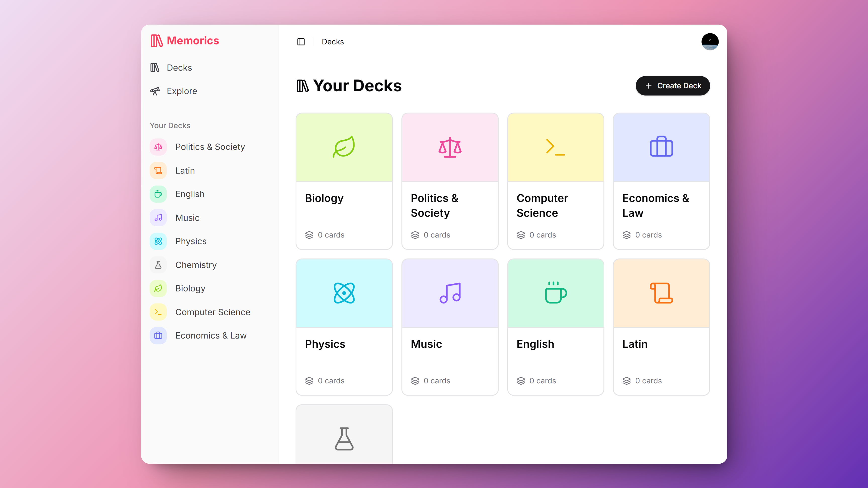Screen dimensions: 868x488
Task: Select the Politics & Society scales icon in sidebar
Action: tap(158, 147)
